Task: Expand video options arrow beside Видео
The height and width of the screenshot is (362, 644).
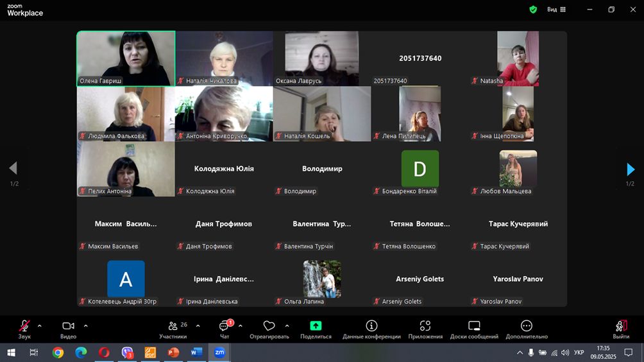Action: click(86, 325)
